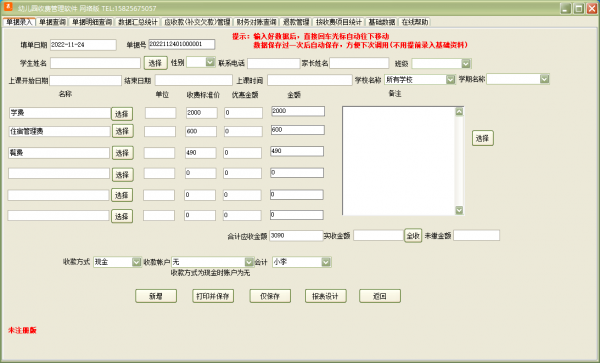The image size is (600, 363).
Task: Click the 仅保存 button
Action: coord(270,296)
